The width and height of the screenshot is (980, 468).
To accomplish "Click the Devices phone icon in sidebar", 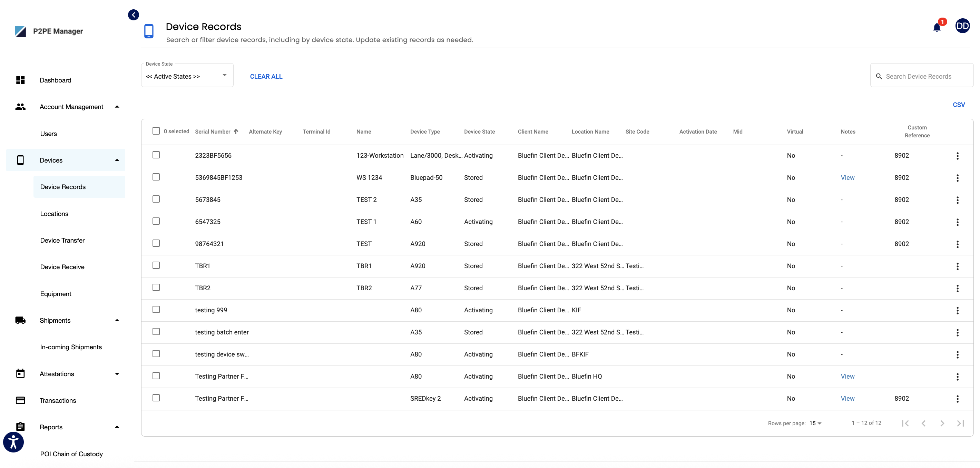I will pyautogui.click(x=21, y=160).
